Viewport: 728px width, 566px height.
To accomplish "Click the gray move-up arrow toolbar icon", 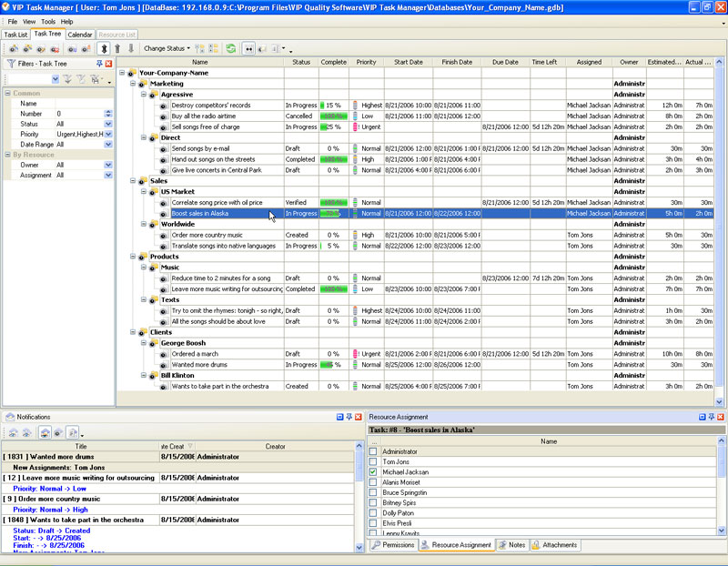I will pyautogui.click(x=117, y=48).
